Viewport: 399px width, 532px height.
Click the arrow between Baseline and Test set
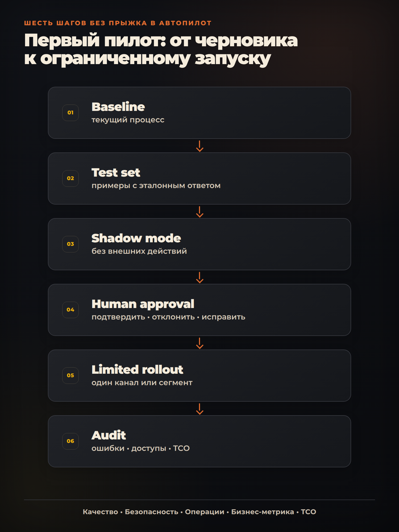pyautogui.click(x=199, y=146)
